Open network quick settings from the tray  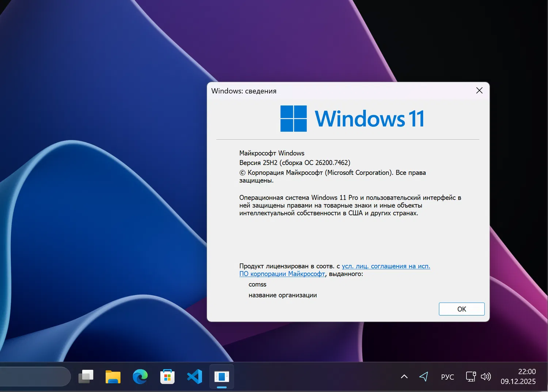[x=471, y=376]
